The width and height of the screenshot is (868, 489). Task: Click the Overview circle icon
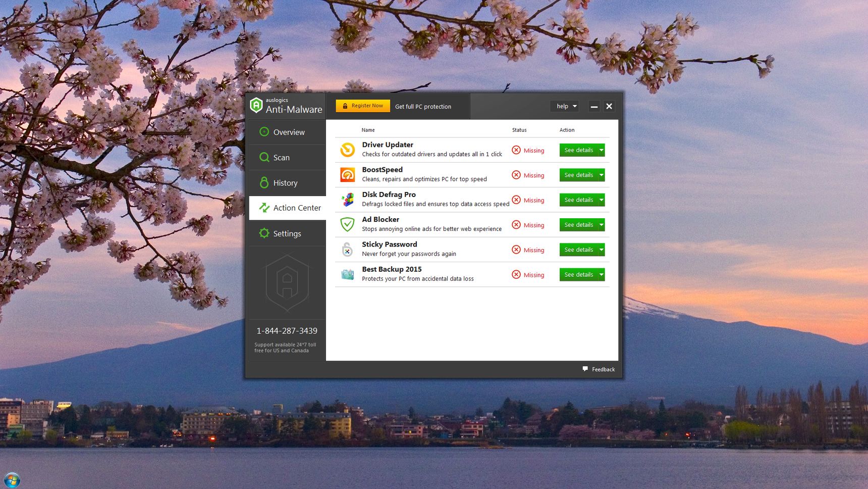[264, 132]
